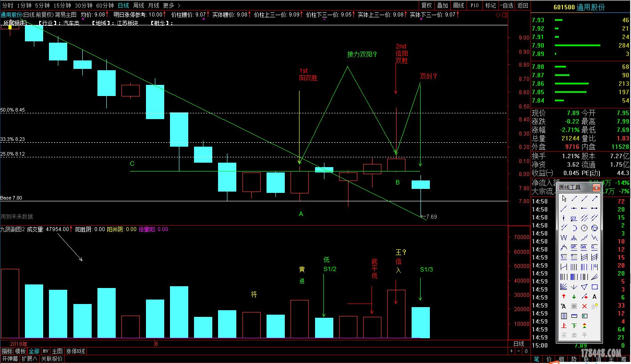Select the TA text tool
The image size is (631, 364).
[564, 306]
